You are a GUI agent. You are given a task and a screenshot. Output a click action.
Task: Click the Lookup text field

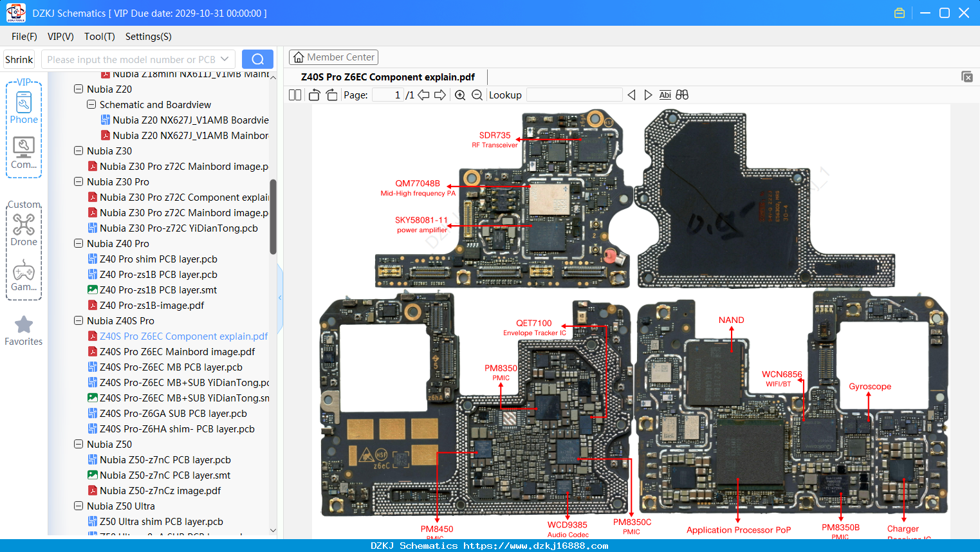pyautogui.click(x=574, y=95)
